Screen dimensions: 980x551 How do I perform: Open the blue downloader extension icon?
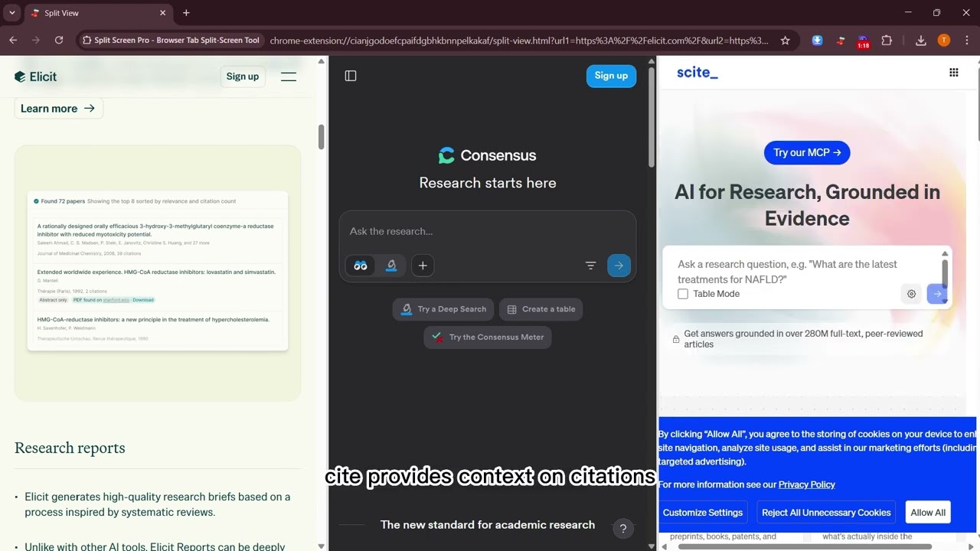818,41
